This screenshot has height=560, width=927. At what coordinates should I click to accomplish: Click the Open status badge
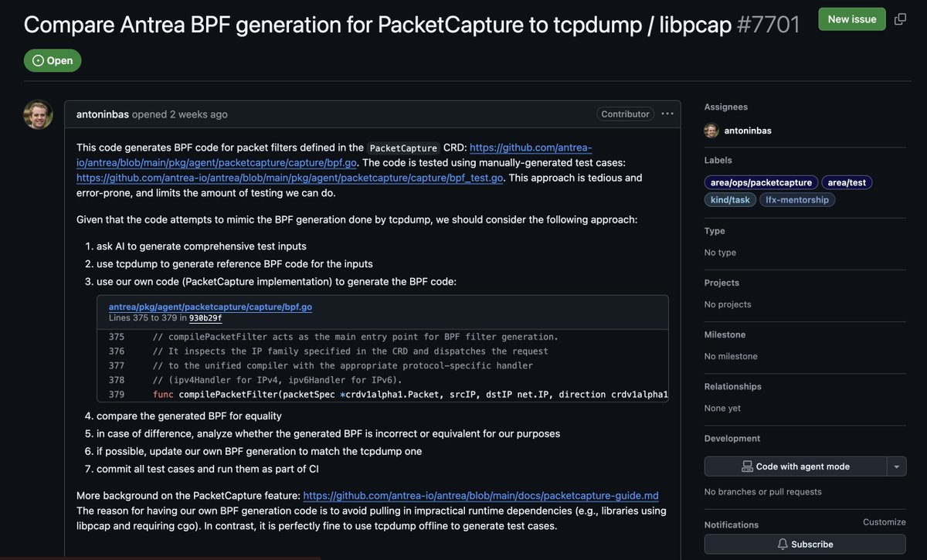53,60
